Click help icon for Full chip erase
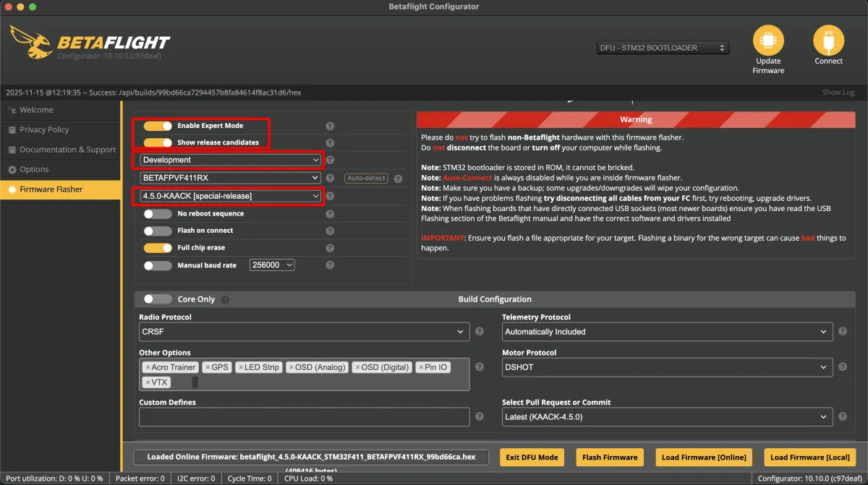The width and height of the screenshot is (868, 485). (x=330, y=248)
